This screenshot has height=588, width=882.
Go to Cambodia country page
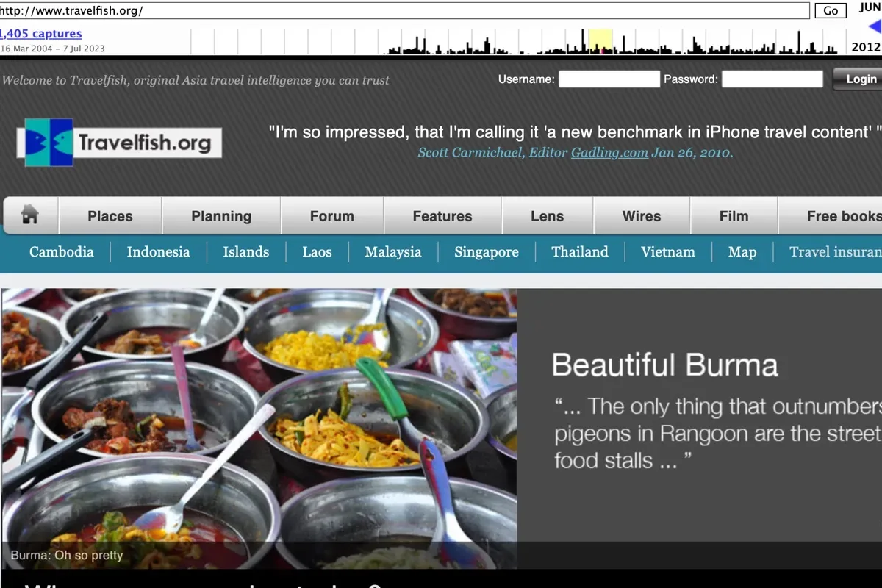(62, 252)
